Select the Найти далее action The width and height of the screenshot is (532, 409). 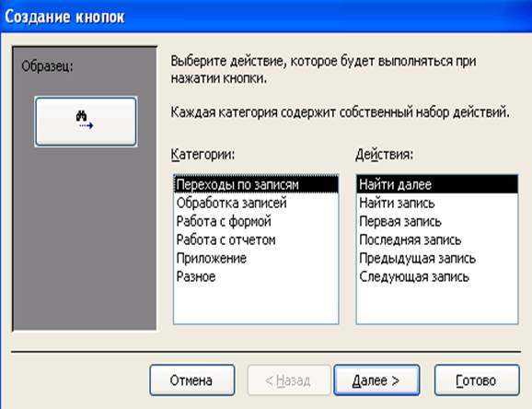437,184
